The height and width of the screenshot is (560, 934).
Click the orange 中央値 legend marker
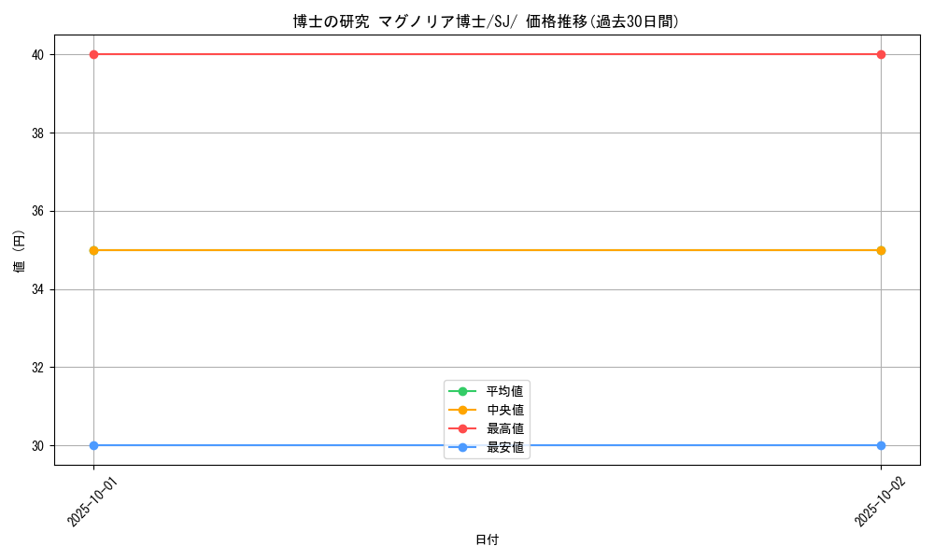click(x=462, y=410)
